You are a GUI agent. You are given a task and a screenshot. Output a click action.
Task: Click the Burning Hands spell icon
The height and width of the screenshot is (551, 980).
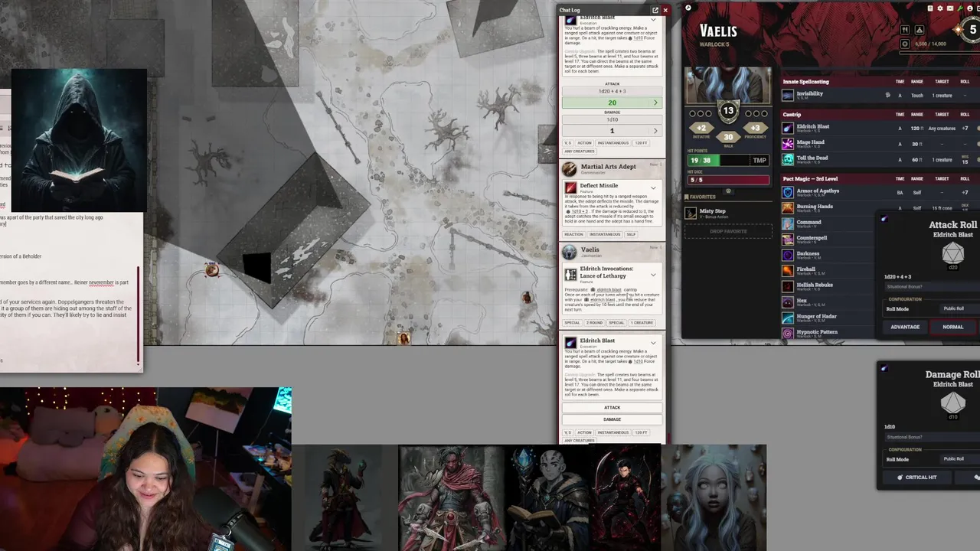(x=788, y=207)
